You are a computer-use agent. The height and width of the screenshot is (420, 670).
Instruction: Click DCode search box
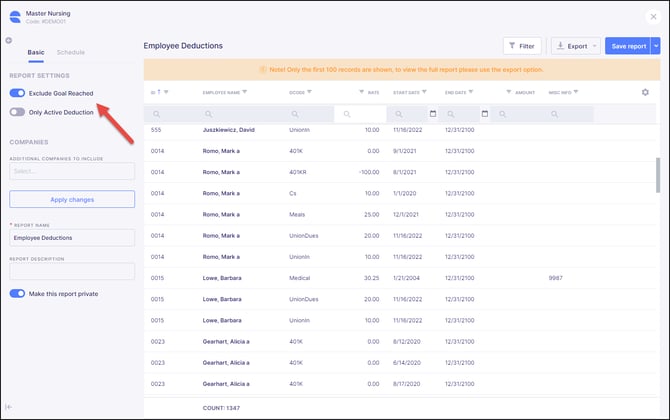pos(308,114)
